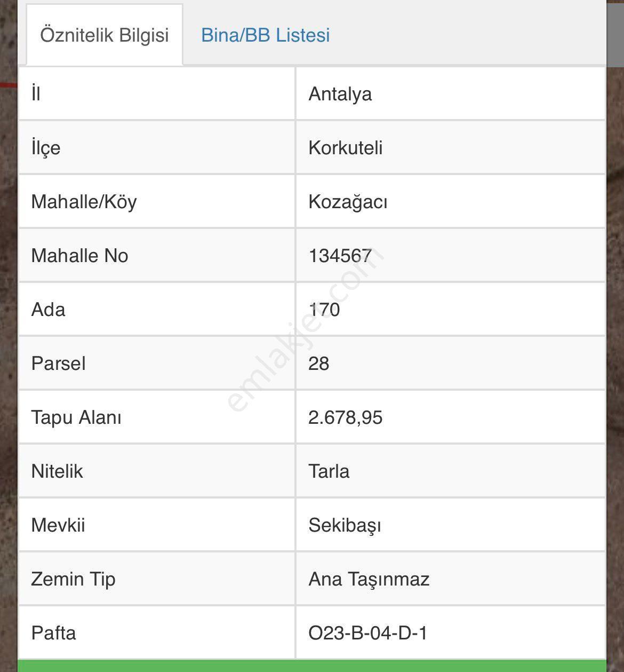The image size is (624, 672).
Task: Click the map strip left of panel
Action: [x=9, y=336]
